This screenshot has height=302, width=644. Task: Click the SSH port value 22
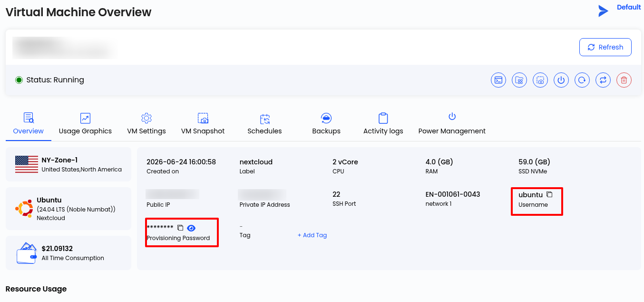point(336,194)
